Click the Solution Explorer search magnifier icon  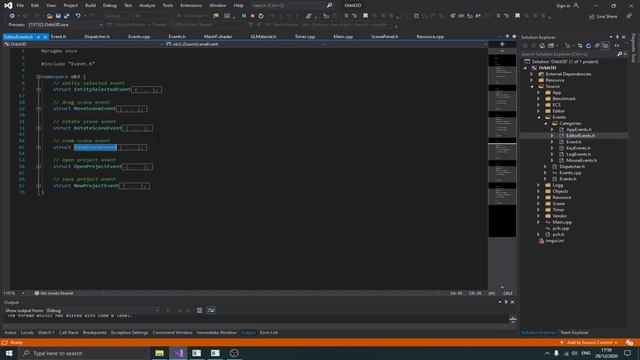(619, 54)
